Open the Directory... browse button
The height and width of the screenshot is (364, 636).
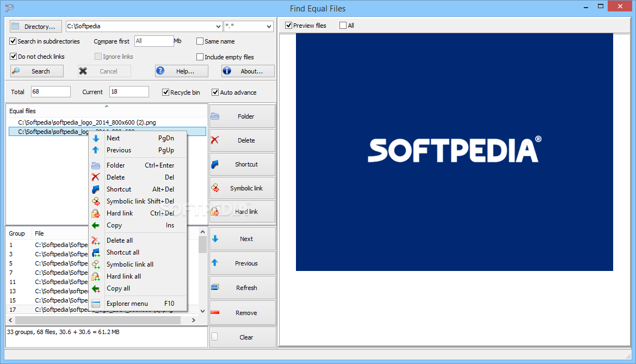(x=36, y=26)
